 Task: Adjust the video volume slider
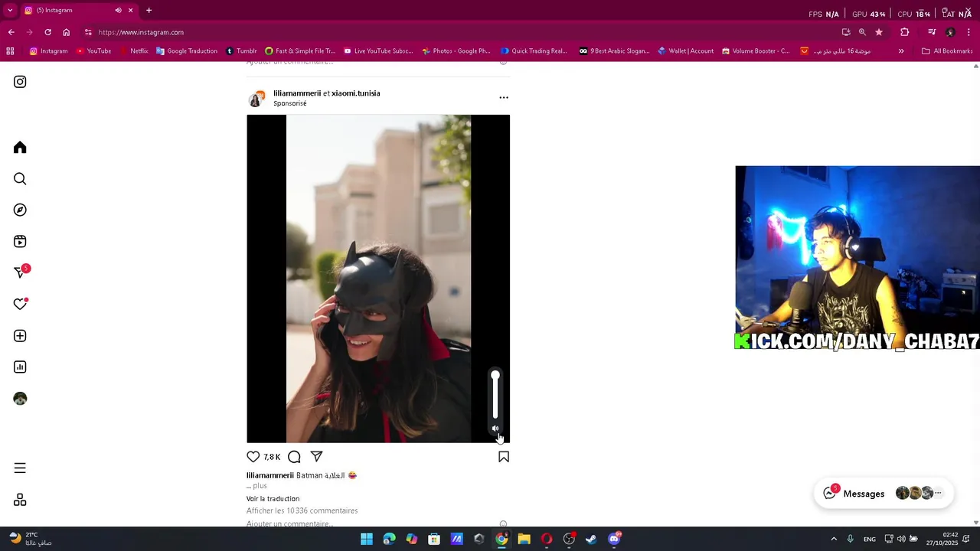[x=495, y=395]
